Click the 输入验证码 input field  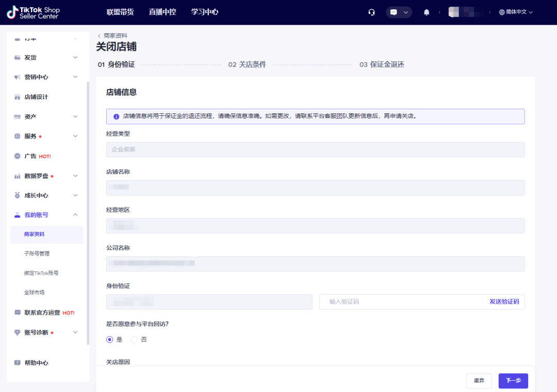point(402,302)
